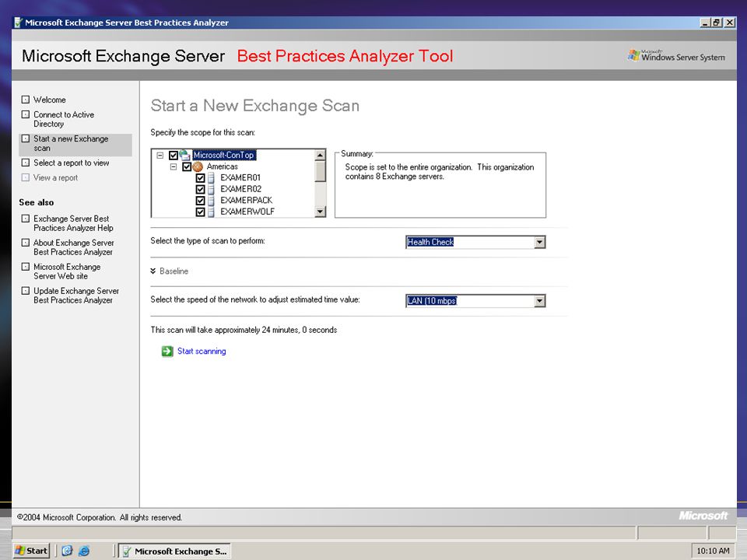747x560 pixels.
Task: Click the EXAMER02 server icon
Action: pos(211,189)
